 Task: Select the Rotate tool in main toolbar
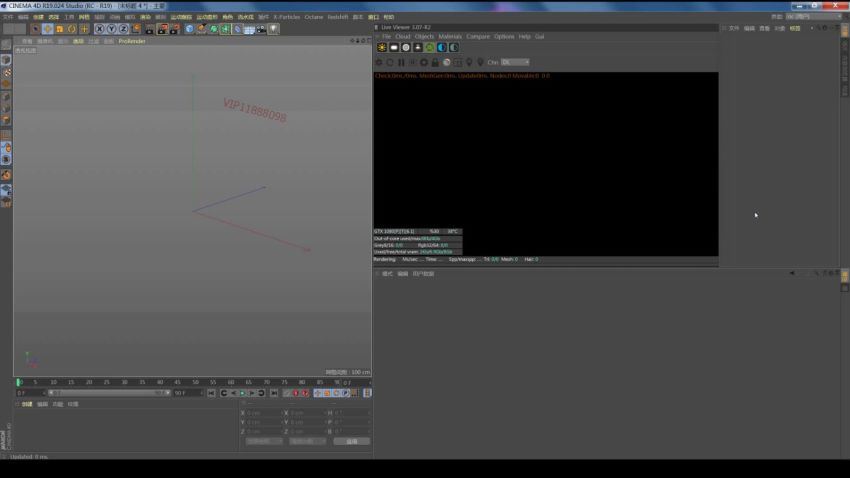[72, 29]
